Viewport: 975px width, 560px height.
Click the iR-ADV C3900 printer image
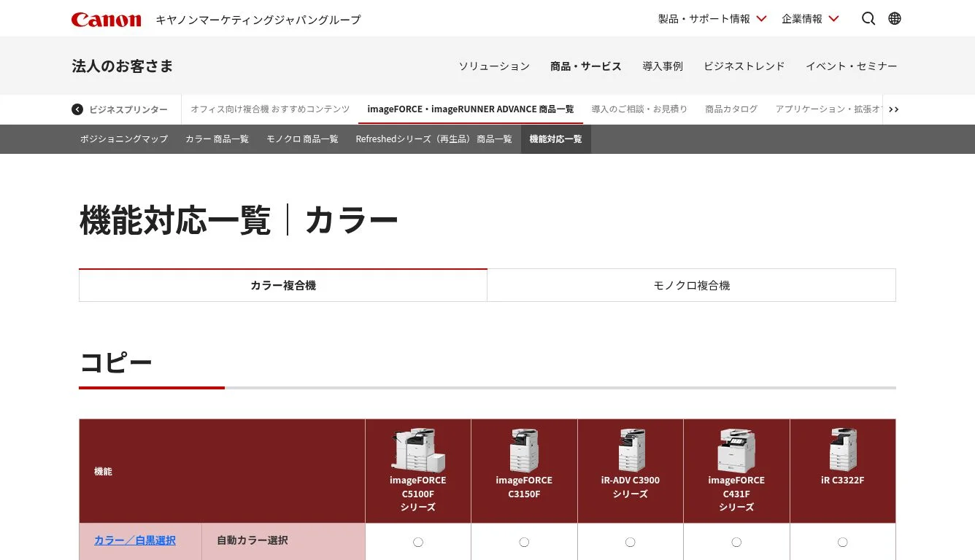coord(631,450)
